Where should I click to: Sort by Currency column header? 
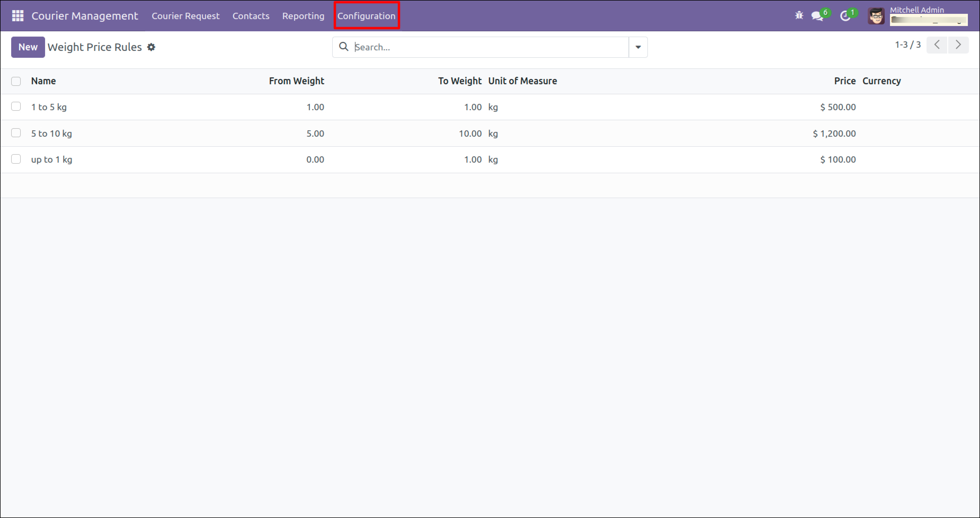tap(881, 81)
